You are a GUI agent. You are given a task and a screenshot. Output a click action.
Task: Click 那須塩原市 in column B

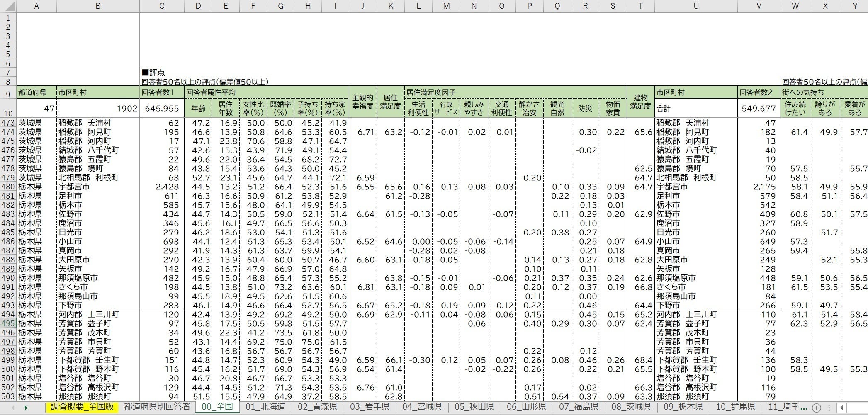click(98, 278)
